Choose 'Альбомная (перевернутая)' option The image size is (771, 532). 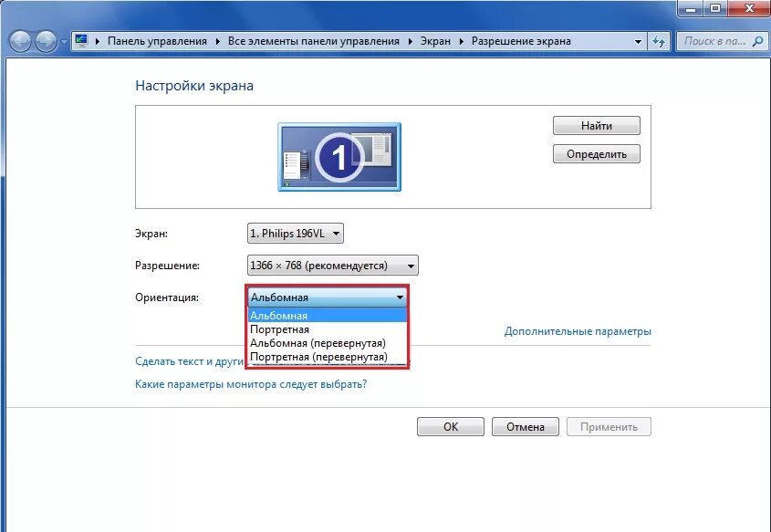(x=327, y=343)
